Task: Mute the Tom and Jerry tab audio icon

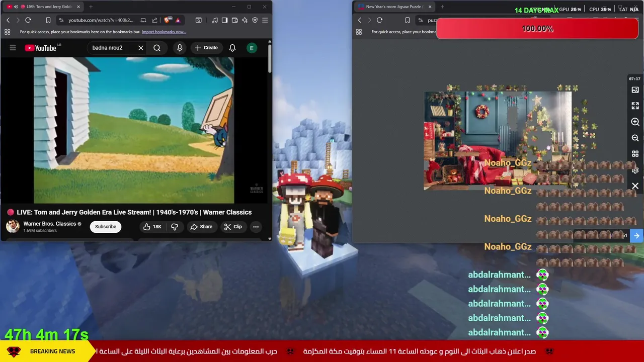Action: coord(16,7)
